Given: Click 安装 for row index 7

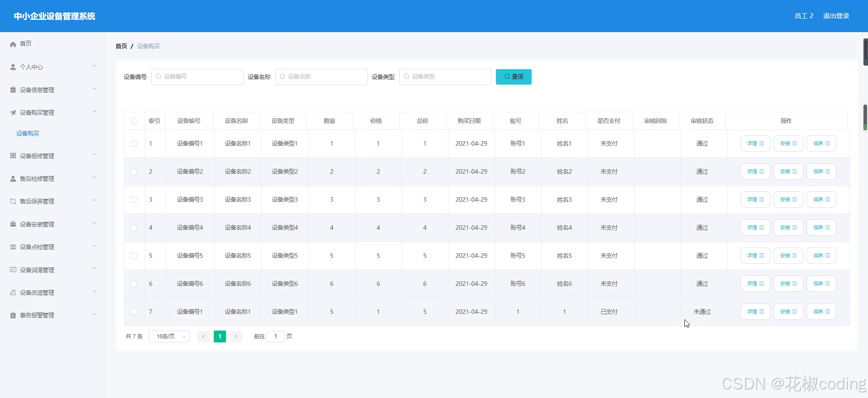Looking at the screenshot, I should (788, 312).
